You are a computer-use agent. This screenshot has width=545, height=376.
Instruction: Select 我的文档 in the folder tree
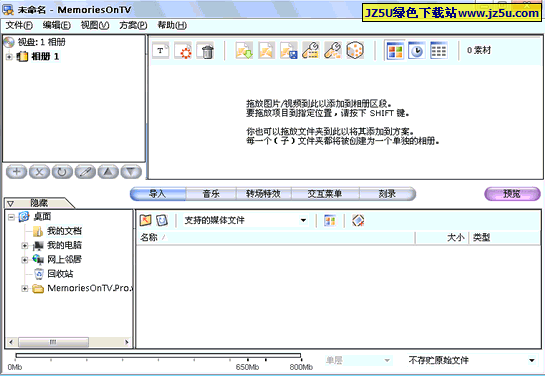(x=64, y=231)
